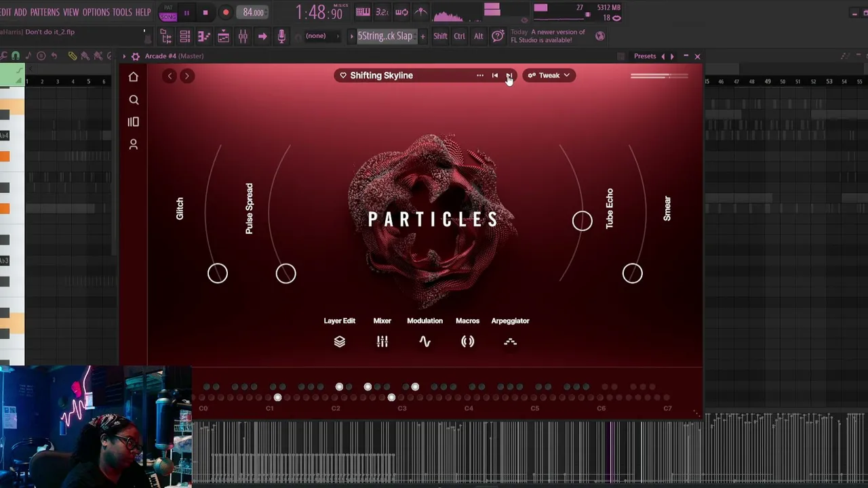
Task: Go forward in Arcade navigation
Action: pyautogui.click(x=186, y=76)
